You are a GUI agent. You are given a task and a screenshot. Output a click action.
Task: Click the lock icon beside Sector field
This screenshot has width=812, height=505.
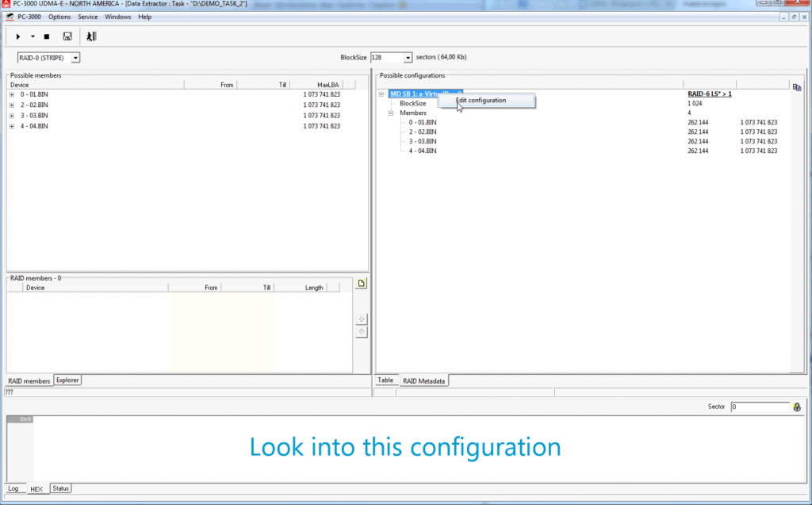797,407
